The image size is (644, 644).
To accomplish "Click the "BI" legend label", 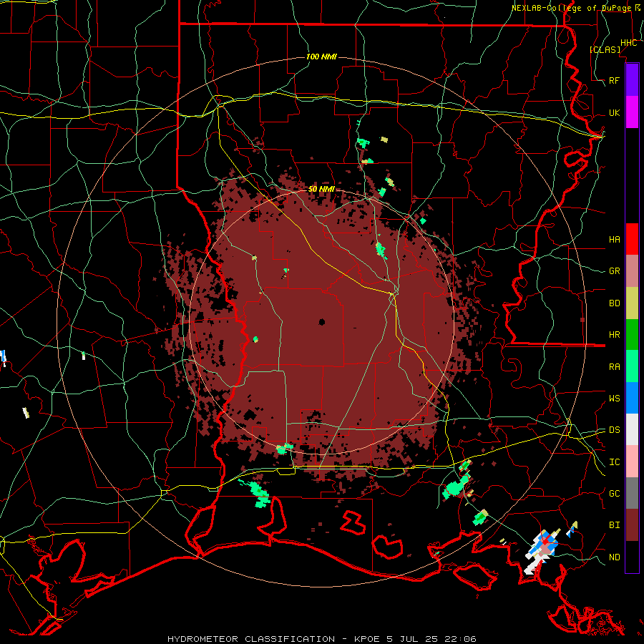I will point(614,525).
